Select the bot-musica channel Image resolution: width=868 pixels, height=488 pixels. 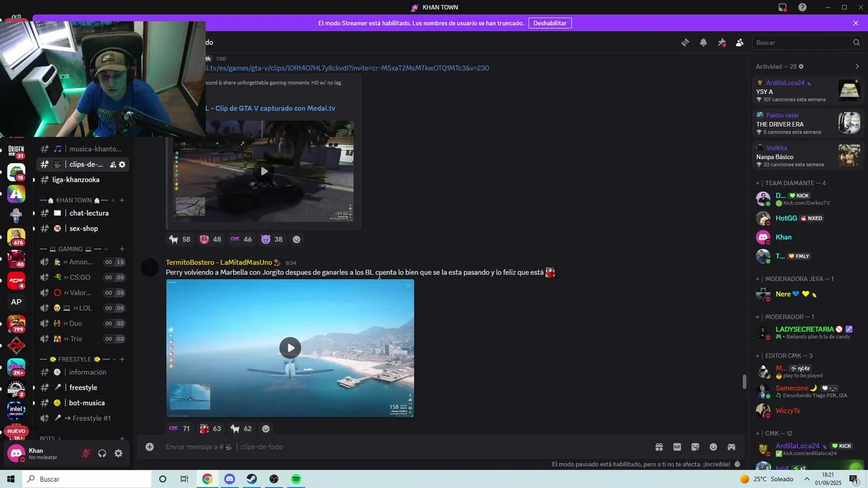click(83, 403)
